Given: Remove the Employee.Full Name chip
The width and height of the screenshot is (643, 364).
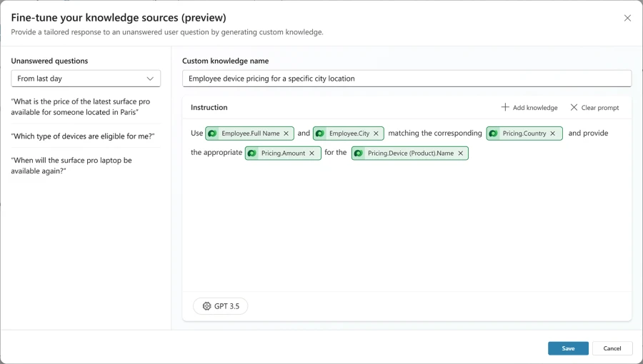Looking at the screenshot, I should click(x=286, y=133).
